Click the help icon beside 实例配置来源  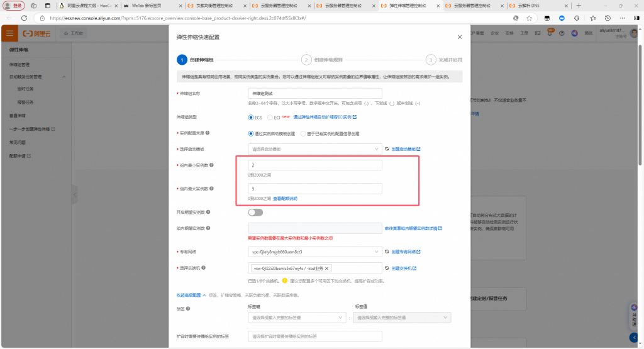208,133
